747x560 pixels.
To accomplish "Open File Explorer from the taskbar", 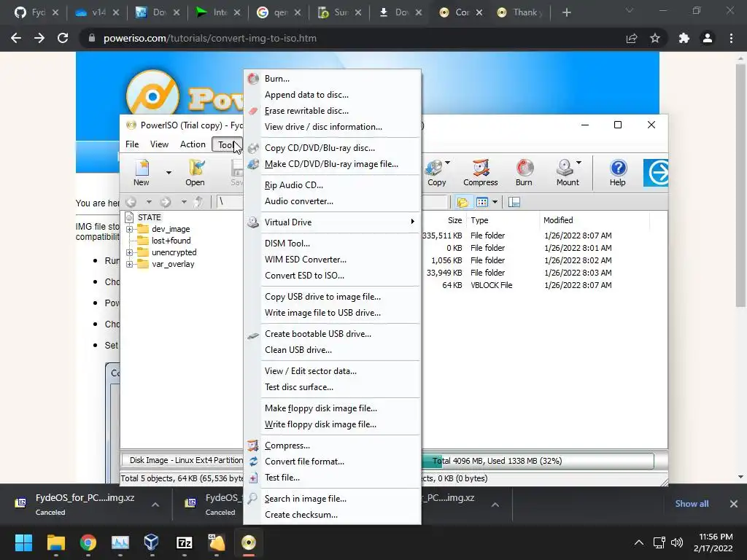I will point(55,542).
